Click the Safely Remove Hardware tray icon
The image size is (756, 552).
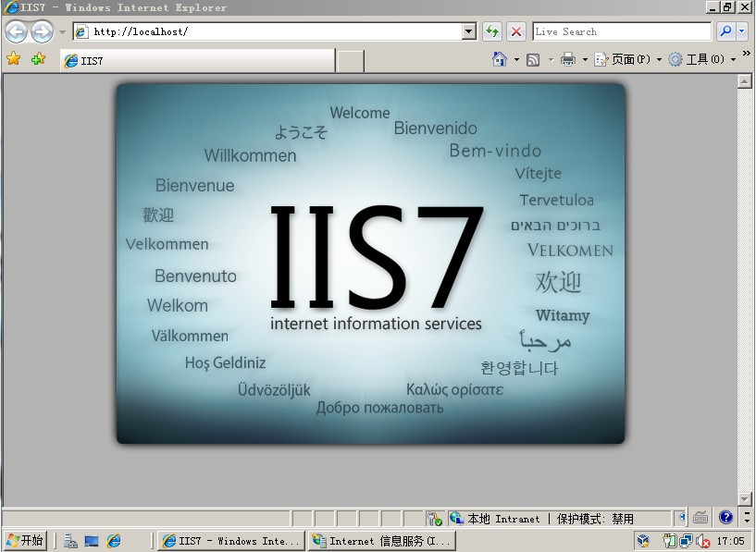pyautogui.click(x=669, y=541)
